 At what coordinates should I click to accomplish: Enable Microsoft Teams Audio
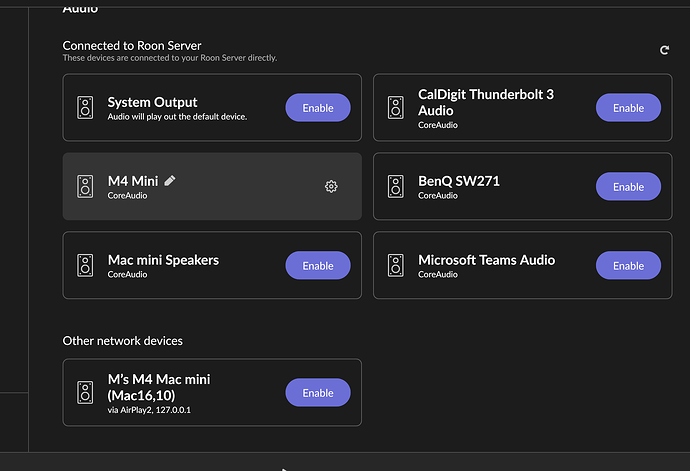click(628, 265)
